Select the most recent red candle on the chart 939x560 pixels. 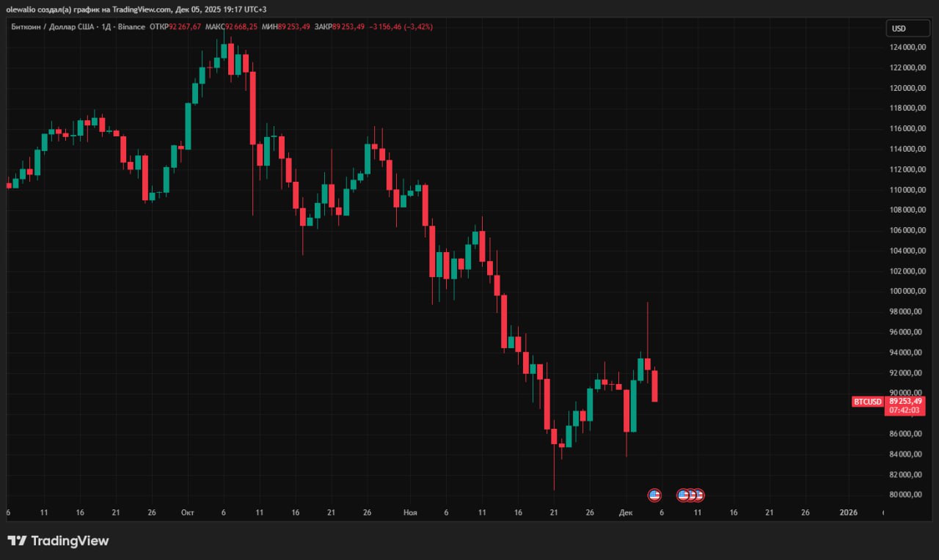click(654, 386)
